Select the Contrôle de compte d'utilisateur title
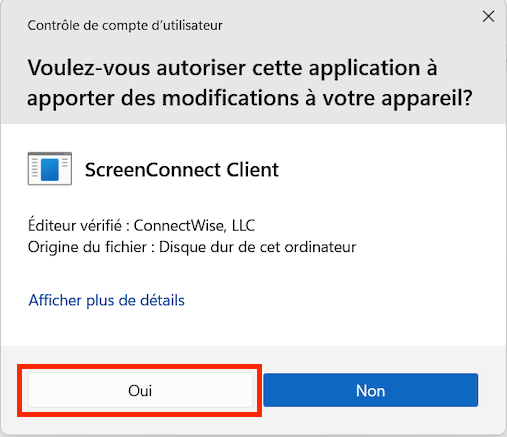Screen dimensions: 507x437 (125, 25)
